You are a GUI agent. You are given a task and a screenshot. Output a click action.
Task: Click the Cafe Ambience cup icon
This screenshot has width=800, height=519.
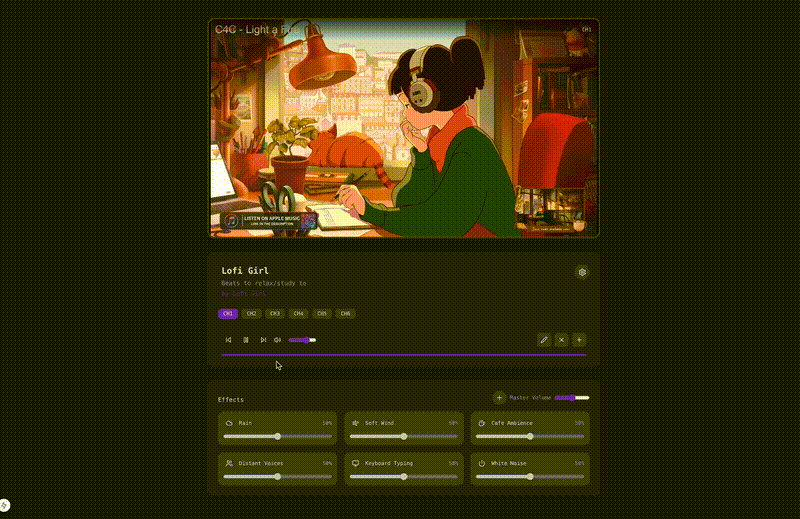coord(481,423)
